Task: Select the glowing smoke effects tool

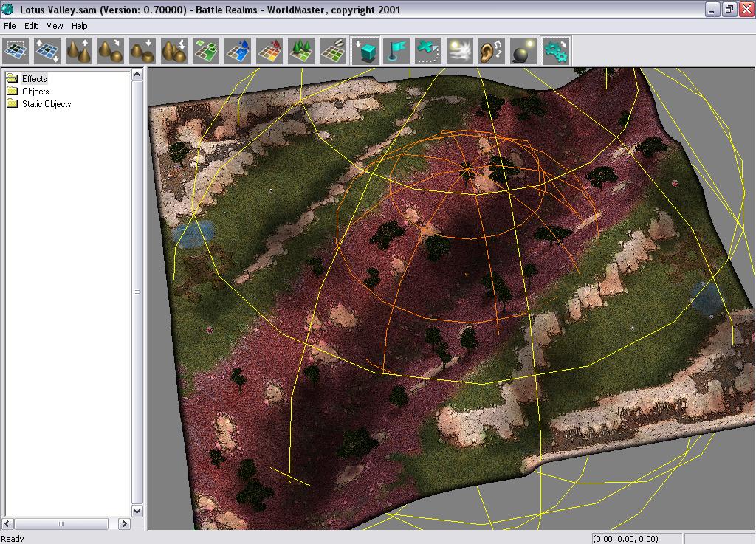Action: coord(460,51)
